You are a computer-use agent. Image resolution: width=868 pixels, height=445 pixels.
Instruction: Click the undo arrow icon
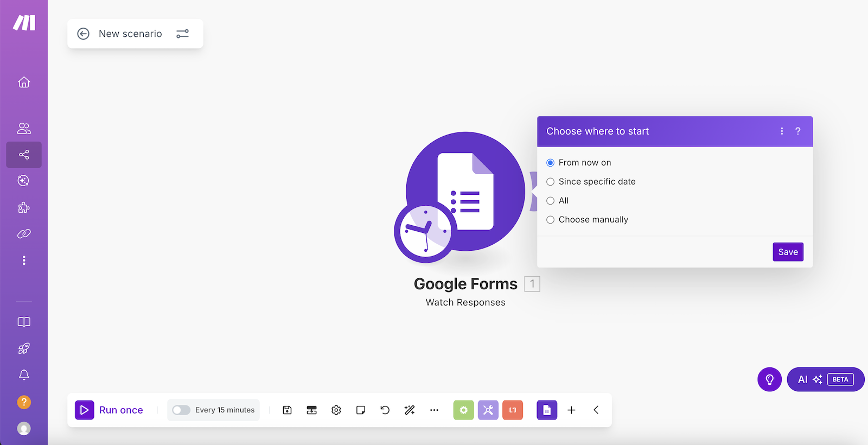tap(385, 410)
